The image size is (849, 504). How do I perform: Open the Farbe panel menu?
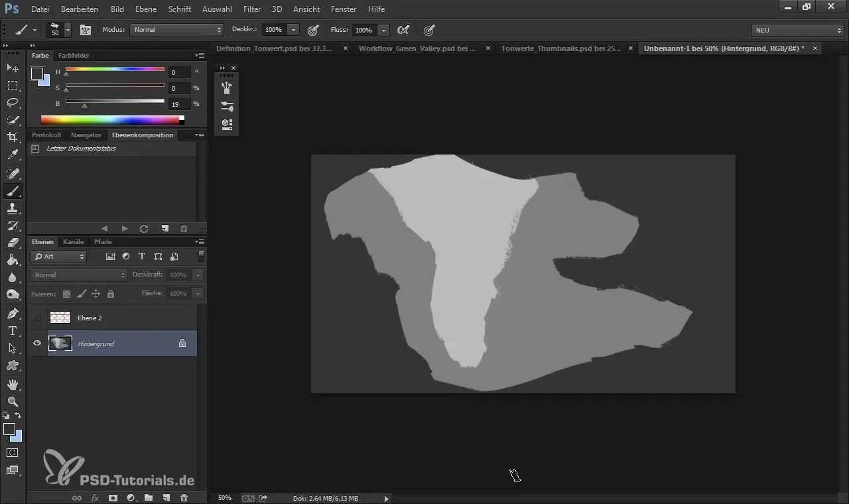200,56
